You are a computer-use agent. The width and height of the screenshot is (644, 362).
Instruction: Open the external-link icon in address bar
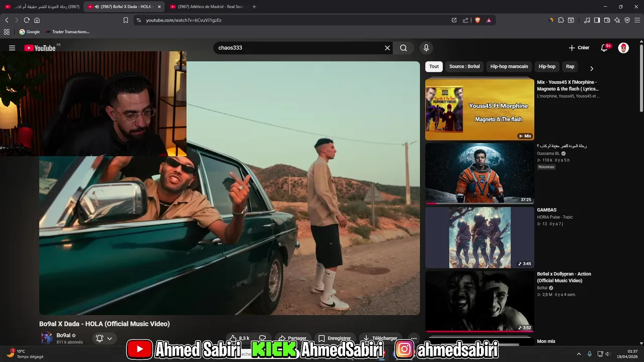tap(454, 20)
